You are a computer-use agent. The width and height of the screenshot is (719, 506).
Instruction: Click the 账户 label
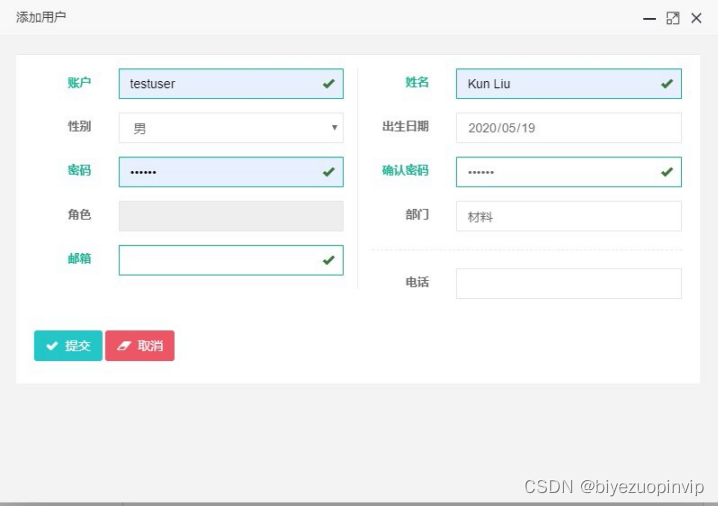click(79, 83)
